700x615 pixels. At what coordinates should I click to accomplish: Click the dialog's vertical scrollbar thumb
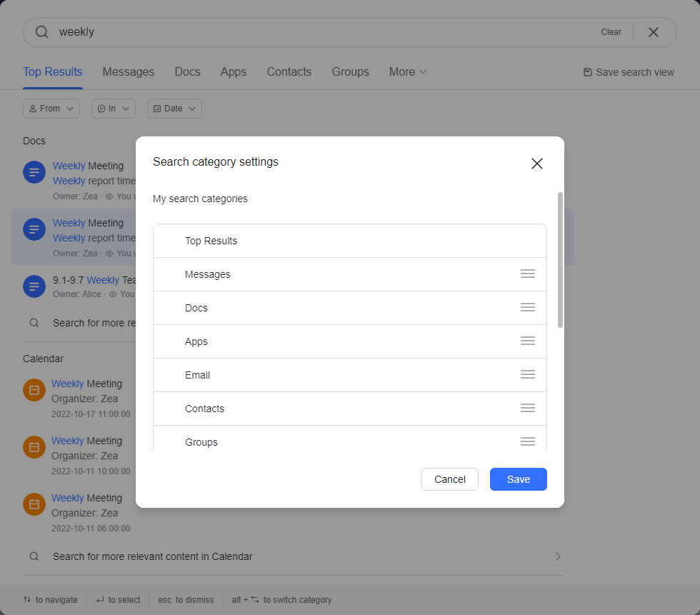[560, 259]
